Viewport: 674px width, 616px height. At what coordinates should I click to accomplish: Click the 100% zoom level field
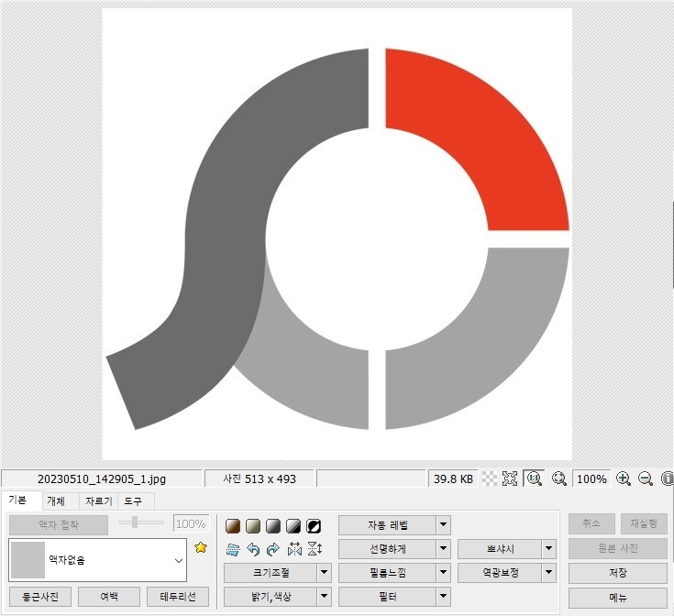[591, 478]
